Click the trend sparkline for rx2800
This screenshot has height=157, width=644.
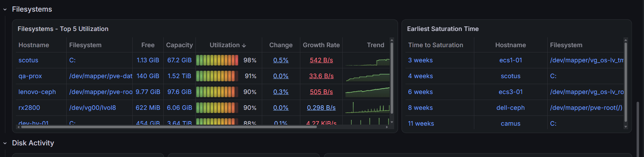[x=367, y=108]
